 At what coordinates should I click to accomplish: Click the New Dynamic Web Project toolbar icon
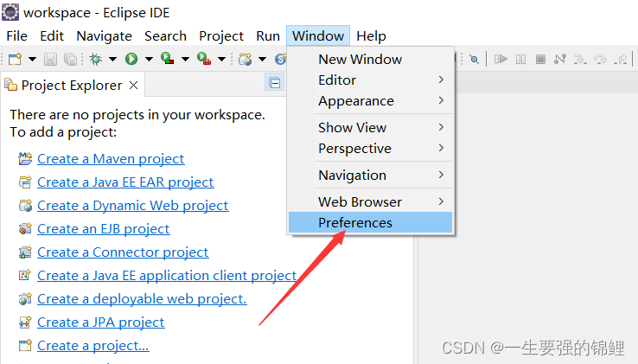click(245, 60)
